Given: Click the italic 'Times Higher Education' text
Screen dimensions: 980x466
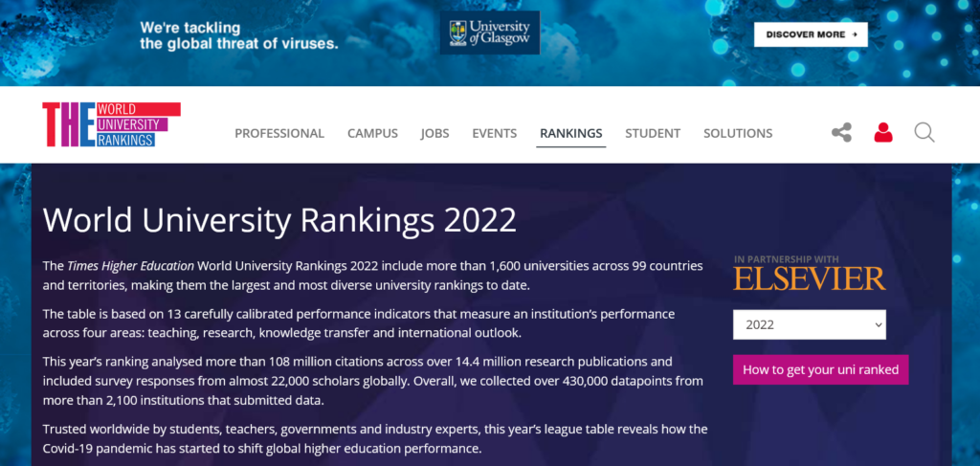Looking at the screenshot, I should point(130,265).
